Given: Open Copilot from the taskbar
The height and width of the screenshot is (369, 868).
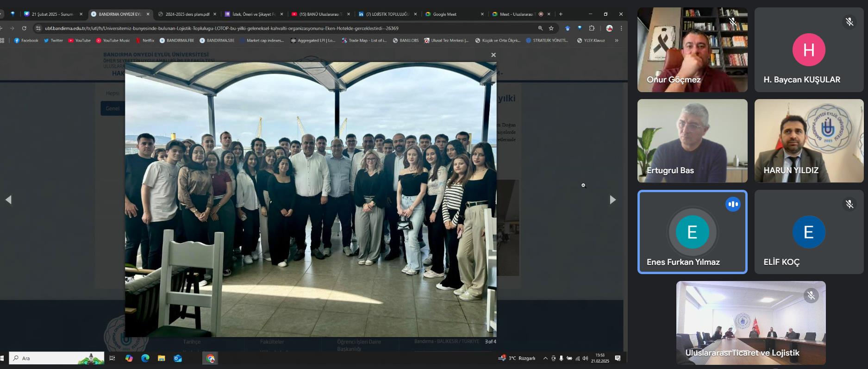Looking at the screenshot, I should pyautogui.click(x=129, y=358).
